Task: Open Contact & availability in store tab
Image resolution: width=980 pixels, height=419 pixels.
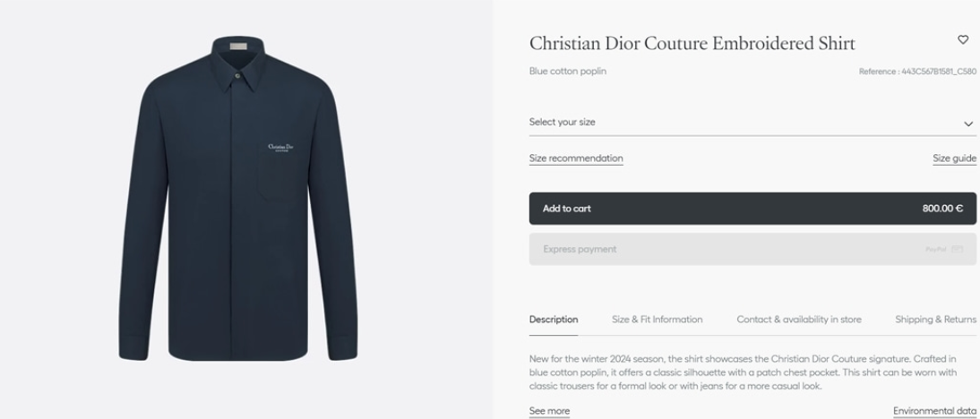Action: 798,320
